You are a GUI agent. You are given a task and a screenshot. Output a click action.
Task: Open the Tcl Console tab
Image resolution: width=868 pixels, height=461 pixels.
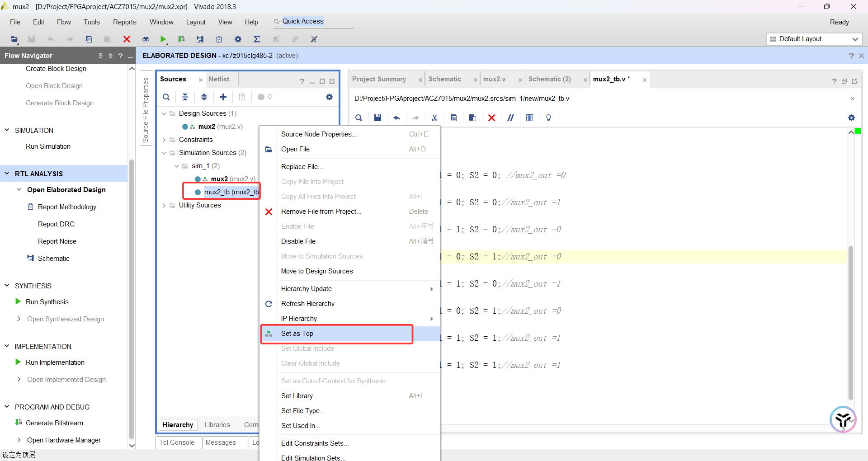tap(177, 442)
